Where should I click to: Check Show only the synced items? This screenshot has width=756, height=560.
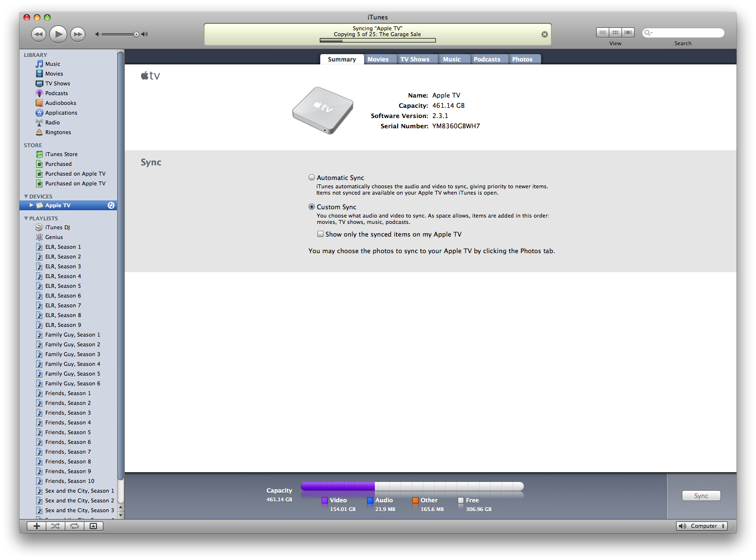[320, 234]
